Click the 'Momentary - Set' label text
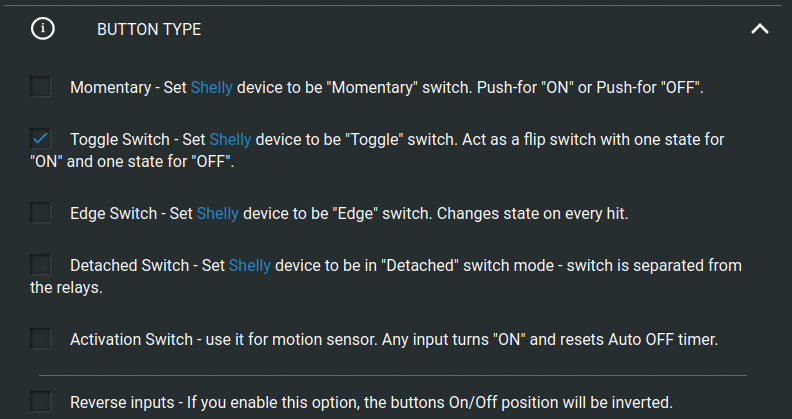The width and height of the screenshot is (792, 419). point(128,88)
